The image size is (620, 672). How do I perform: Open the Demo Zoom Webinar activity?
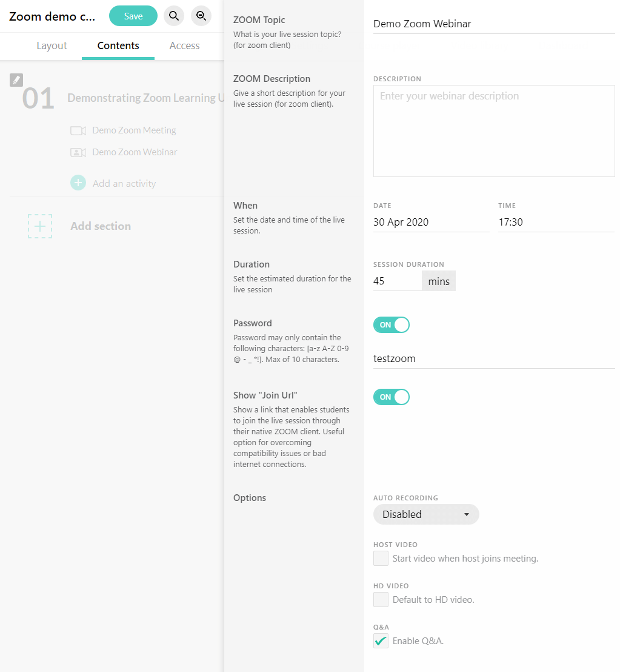[x=135, y=152]
